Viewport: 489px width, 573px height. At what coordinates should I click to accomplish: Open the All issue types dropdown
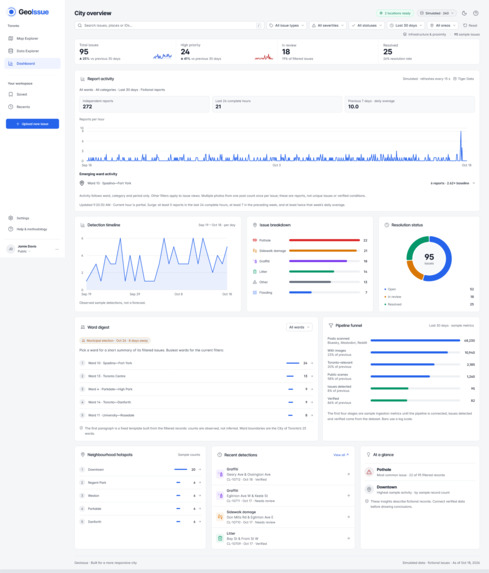point(287,26)
